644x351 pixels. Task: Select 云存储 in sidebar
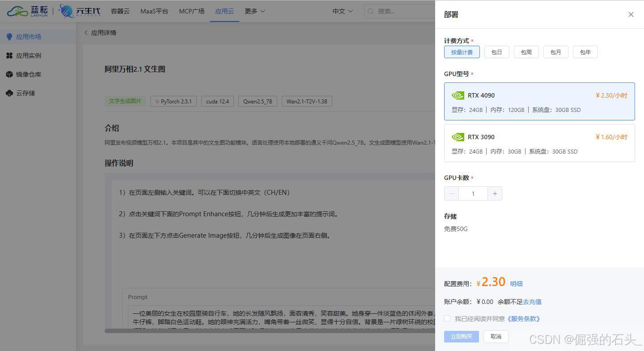(x=38, y=93)
